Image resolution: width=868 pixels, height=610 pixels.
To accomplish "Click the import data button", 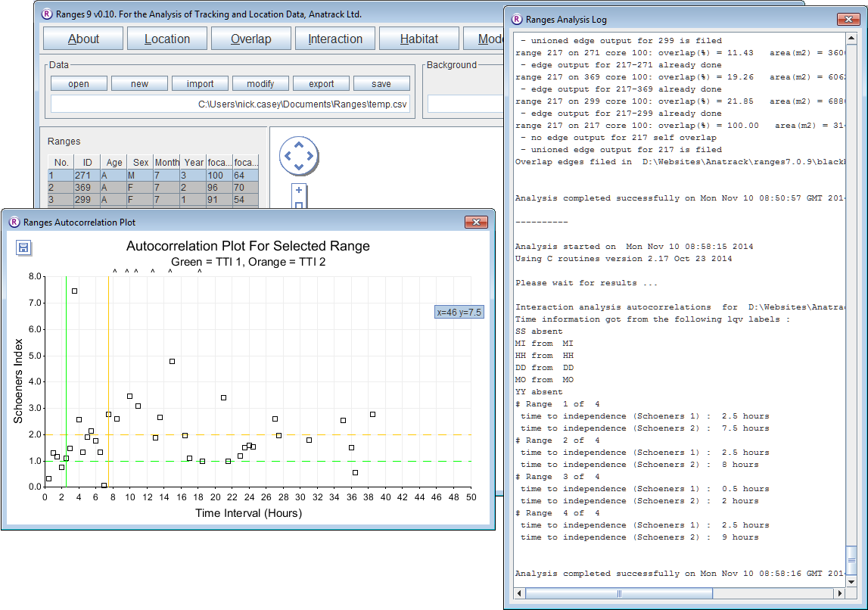I will tap(200, 84).
